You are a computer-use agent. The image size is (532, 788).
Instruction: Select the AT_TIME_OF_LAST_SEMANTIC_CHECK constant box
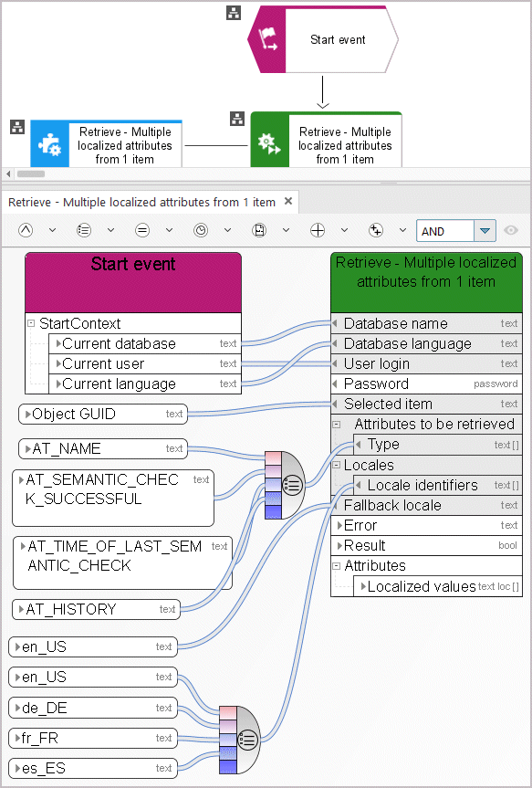pyautogui.click(x=122, y=562)
